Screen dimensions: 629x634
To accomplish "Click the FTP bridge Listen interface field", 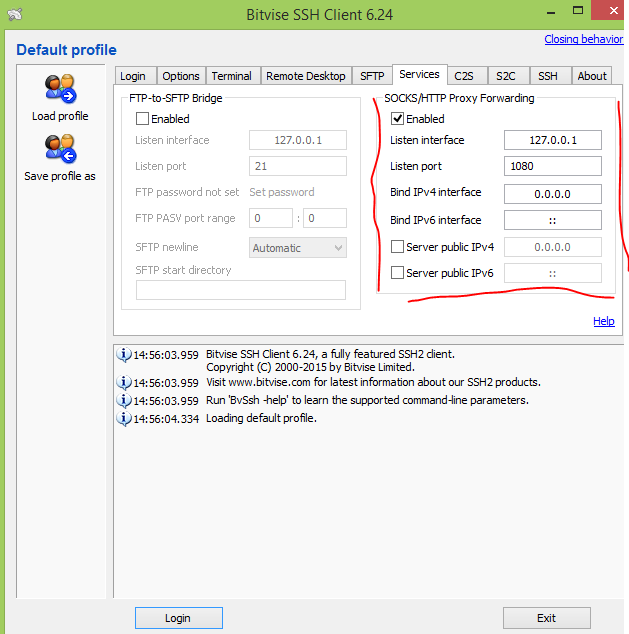I will pyautogui.click(x=298, y=140).
